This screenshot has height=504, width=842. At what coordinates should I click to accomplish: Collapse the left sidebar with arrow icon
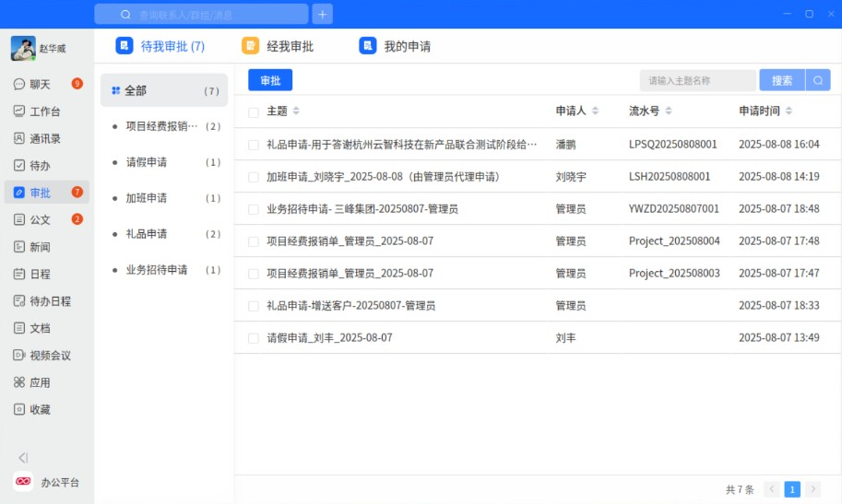(x=23, y=457)
